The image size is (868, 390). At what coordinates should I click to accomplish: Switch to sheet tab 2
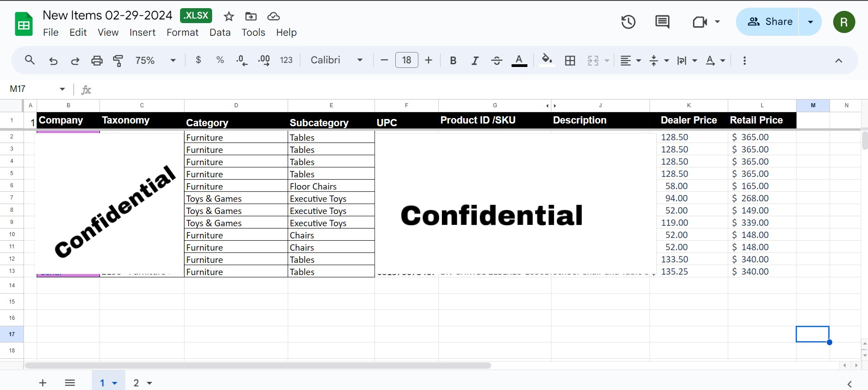click(x=136, y=383)
